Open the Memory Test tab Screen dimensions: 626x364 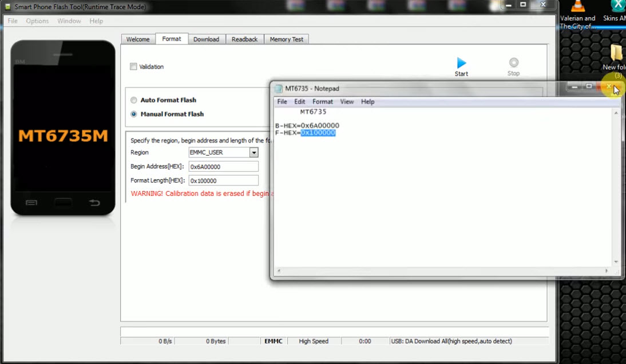[x=286, y=39]
